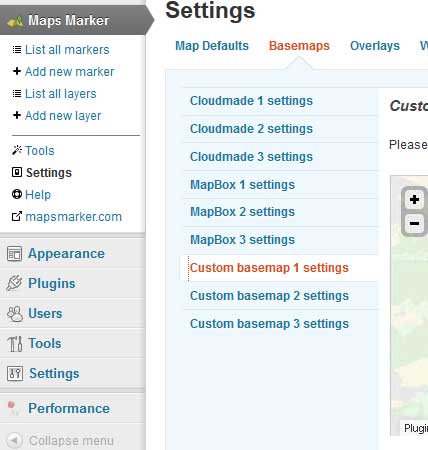Click the list icon beside List all markers
The height and width of the screenshot is (450, 428).
[x=17, y=50]
